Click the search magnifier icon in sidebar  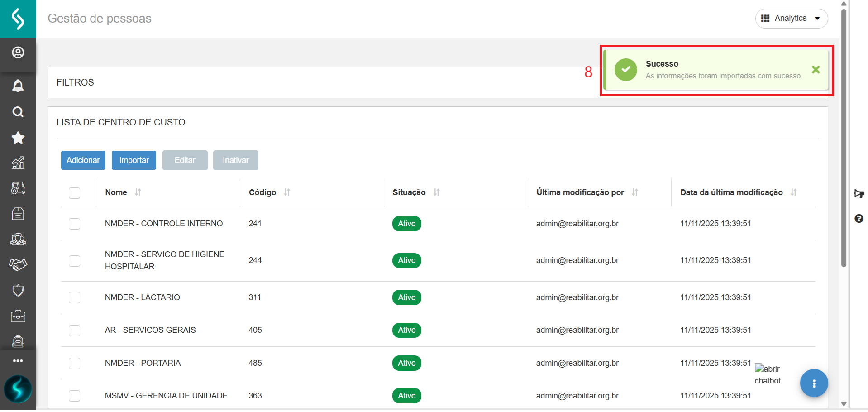pyautogui.click(x=18, y=112)
